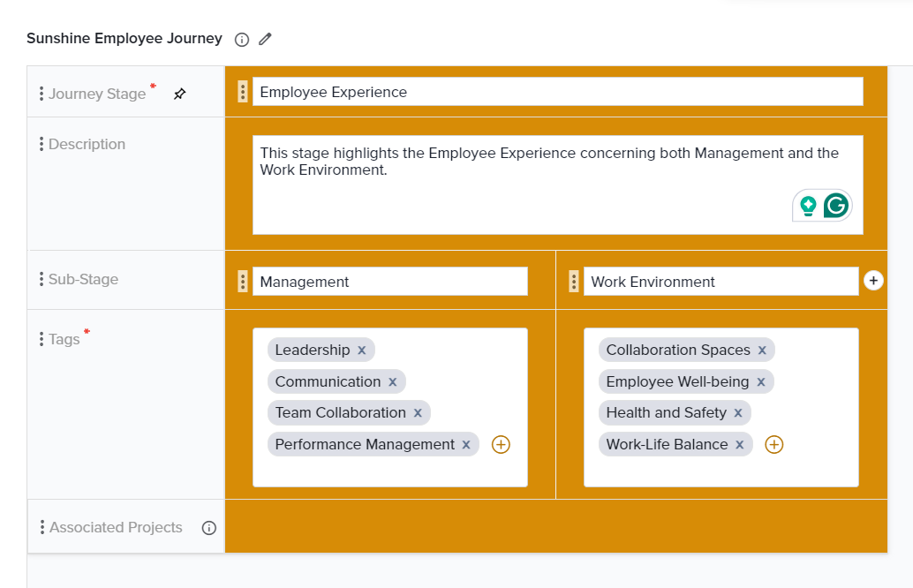Remove the Collaboration Spaces tag
This screenshot has height=588, width=913.
(x=761, y=351)
